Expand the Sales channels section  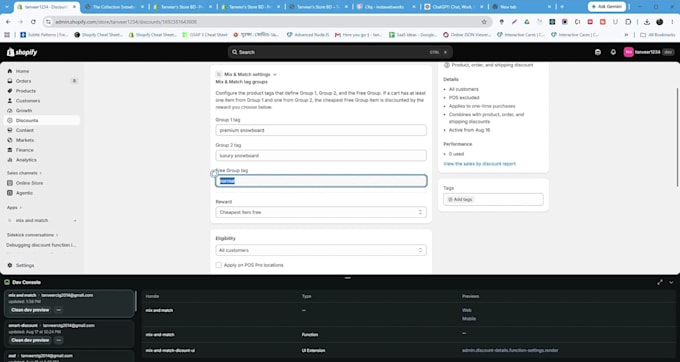(x=24, y=173)
